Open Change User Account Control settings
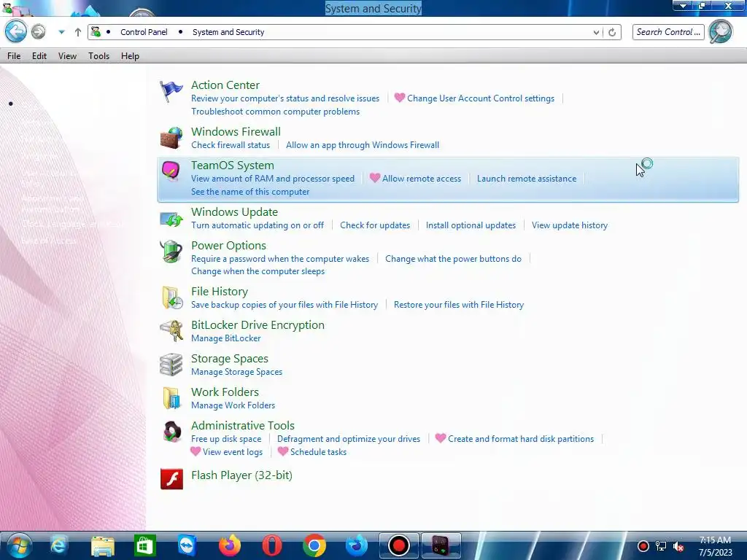The image size is (747, 560). (481, 98)
